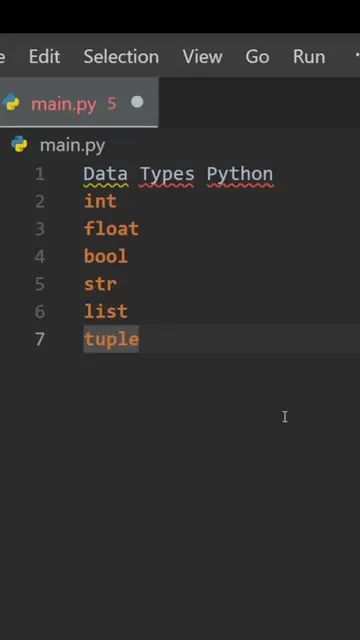Click line number 3 in gutter
This screenshot has width=360, height=640.
click(x=40, y=229)
